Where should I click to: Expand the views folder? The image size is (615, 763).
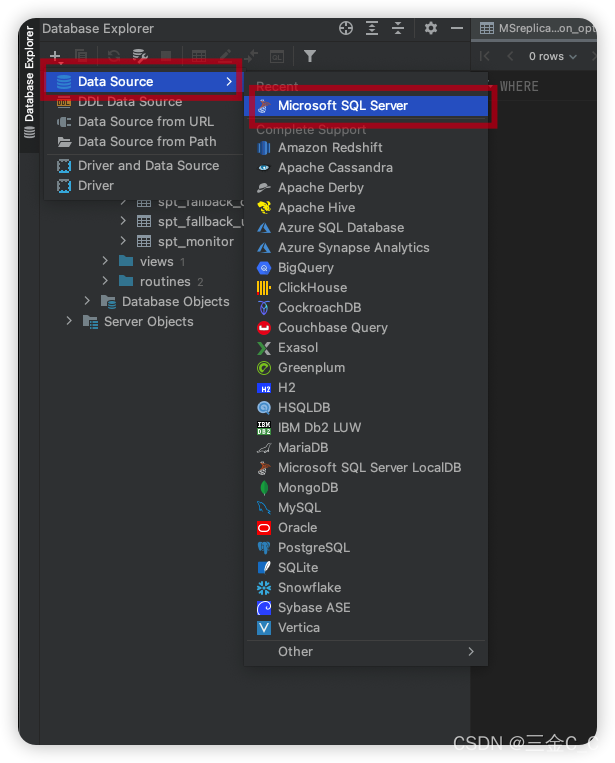point(105,261)
